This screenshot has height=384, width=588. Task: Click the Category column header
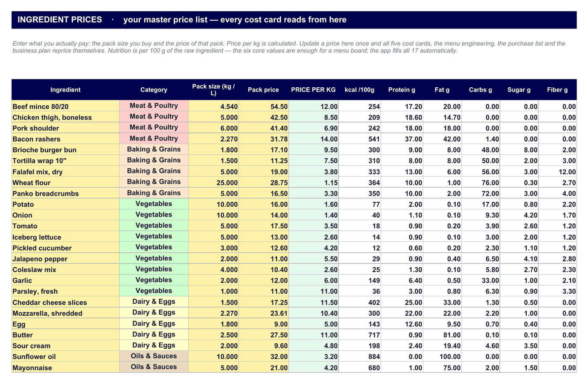pyautogui.click(x=154, y=90)
